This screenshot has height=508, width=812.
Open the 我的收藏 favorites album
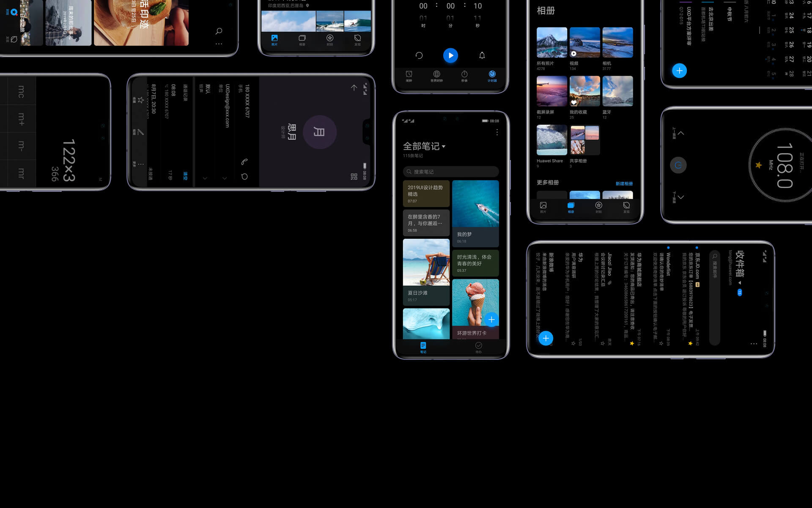click(x=585, y=91)
